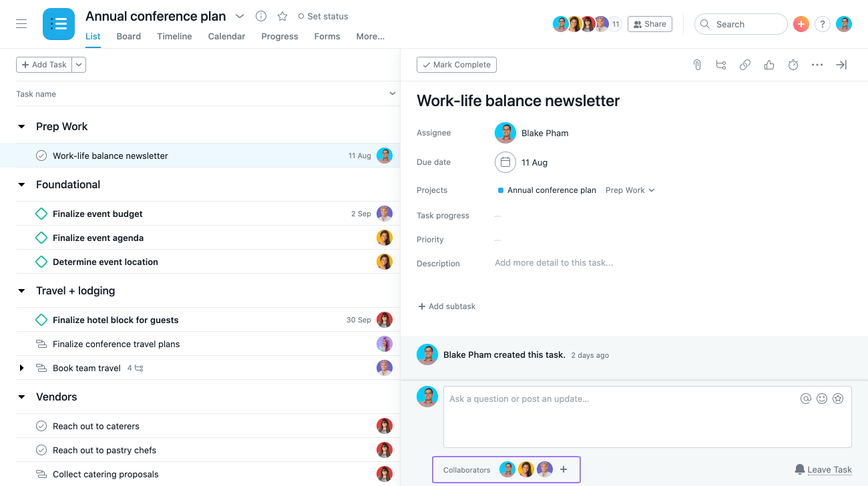Like the task with thumbs-up icon
This screenshot has height=486, width=868.
coord(769,65)
